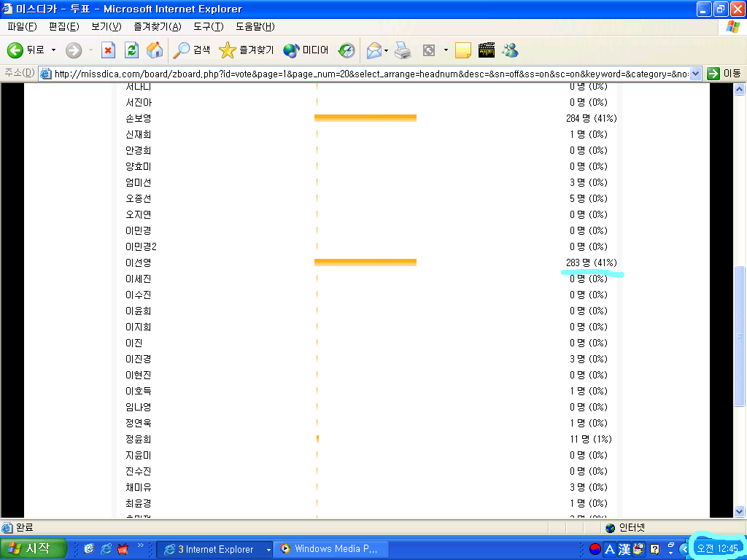Open the Search (검색) panel

(192, 50)
